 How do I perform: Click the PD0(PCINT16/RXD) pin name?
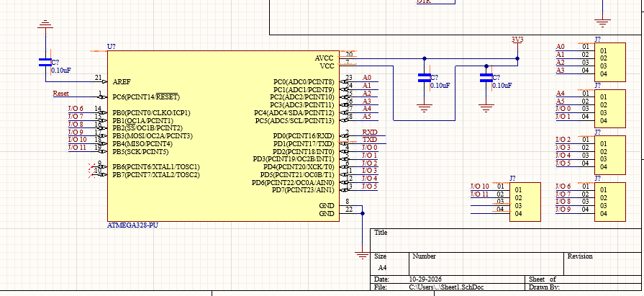304,135
